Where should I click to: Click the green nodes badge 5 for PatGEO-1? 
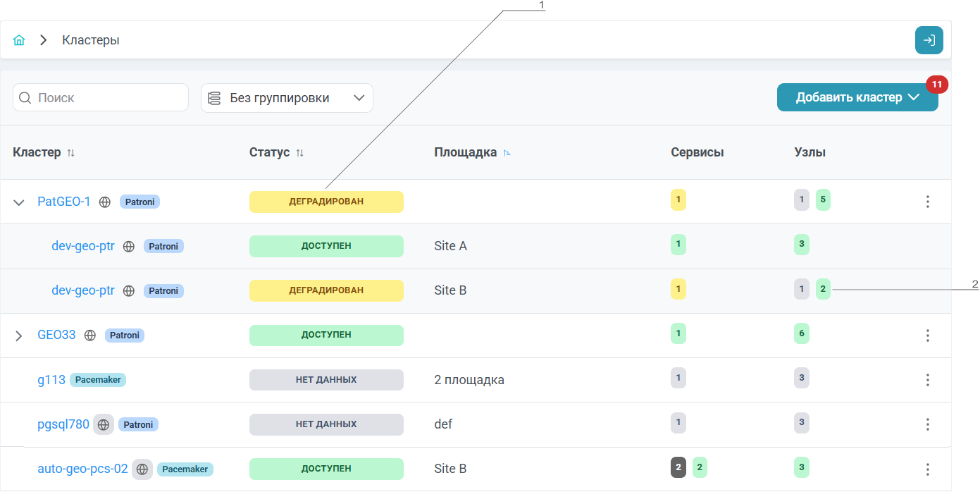pos(824,200)
